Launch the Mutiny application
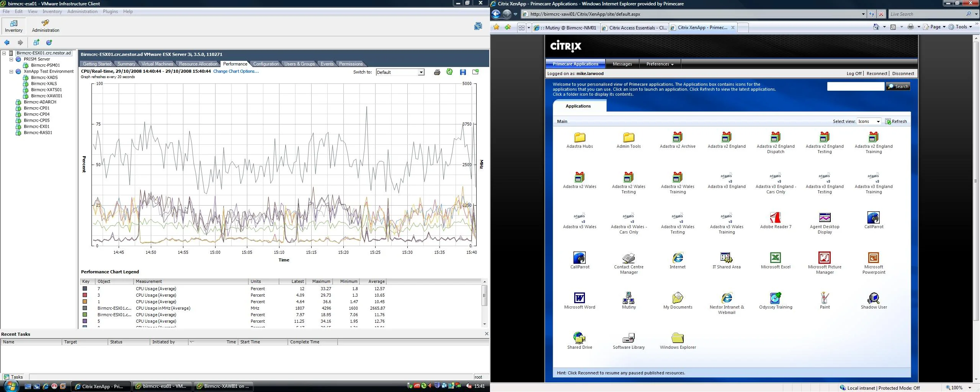Image resolution: width=980 pixels, height=392 pixels. [629, 301]
